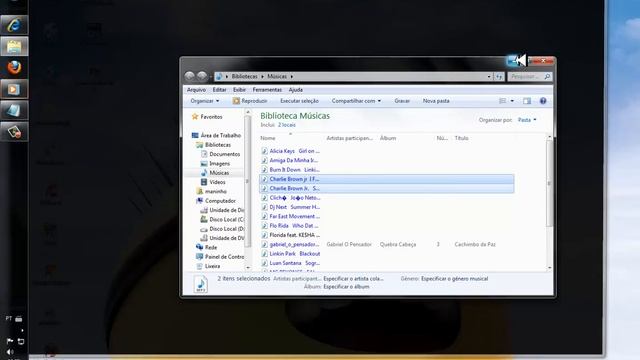
Task: Sort by the Nome column header
Action: pos(268,138)
